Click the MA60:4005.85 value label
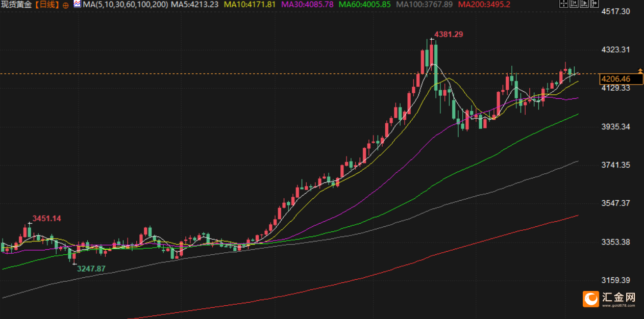The width and height of the screenshot is (644, 319). click(365, 5)
